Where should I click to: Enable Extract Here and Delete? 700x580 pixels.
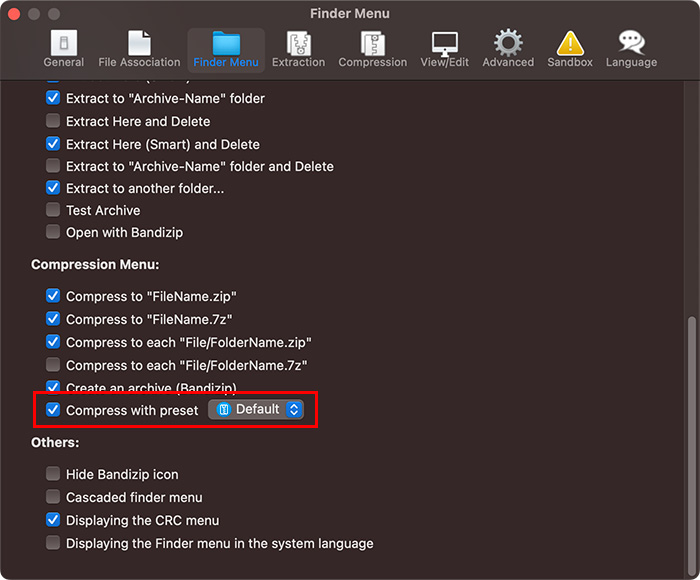(54, 121)
